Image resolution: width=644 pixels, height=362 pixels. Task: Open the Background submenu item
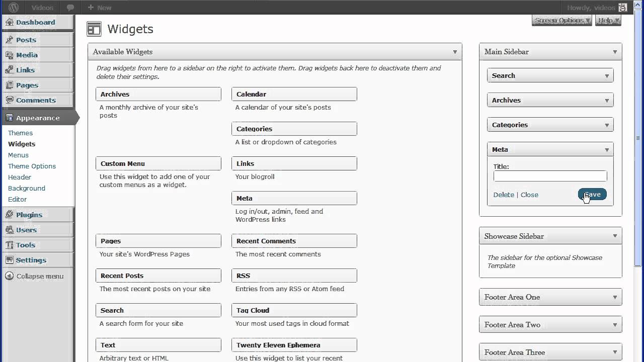click(27, 188)
